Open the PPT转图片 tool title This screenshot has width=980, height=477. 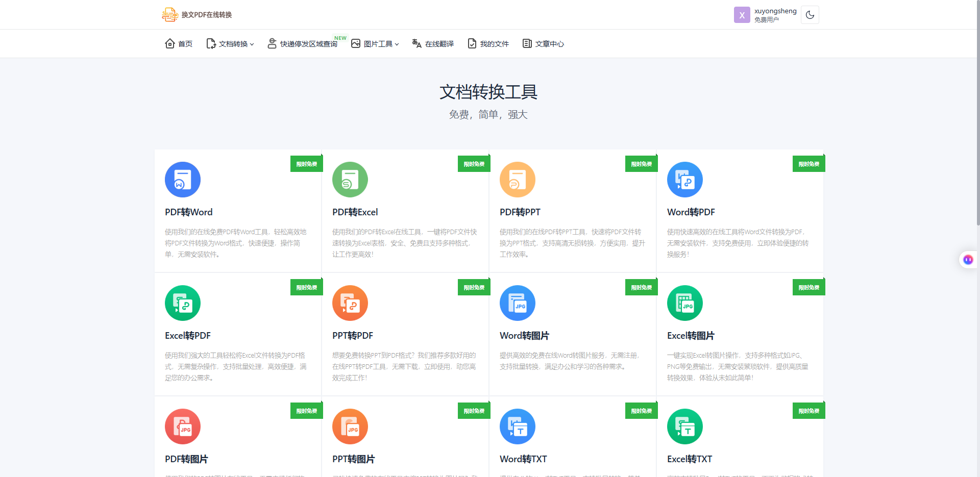pyautogui.click(x=353, y=459)
